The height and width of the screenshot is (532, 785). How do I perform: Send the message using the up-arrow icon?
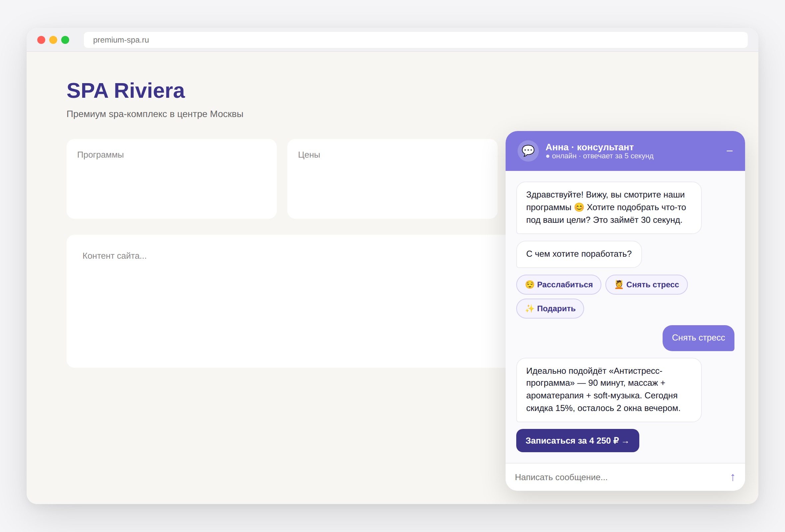[733, 477]
